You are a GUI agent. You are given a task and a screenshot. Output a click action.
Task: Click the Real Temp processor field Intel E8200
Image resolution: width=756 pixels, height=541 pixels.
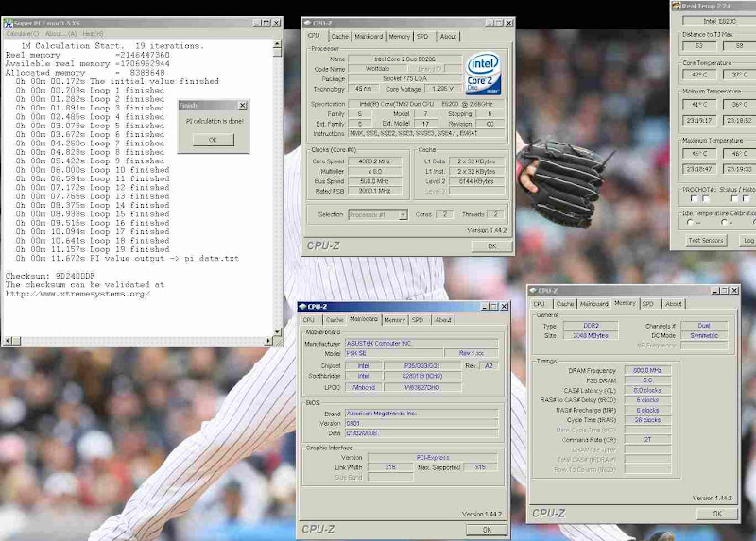coord(719,21)
